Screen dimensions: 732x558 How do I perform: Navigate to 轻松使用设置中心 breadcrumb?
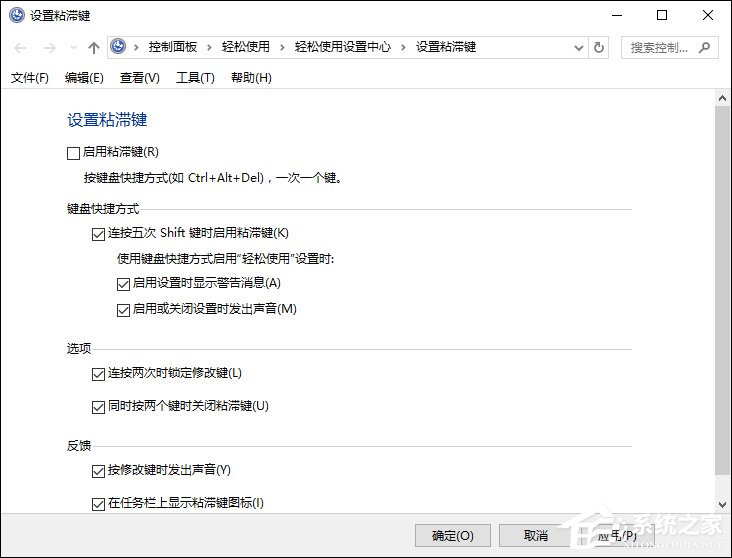click(x=343, y=47)
